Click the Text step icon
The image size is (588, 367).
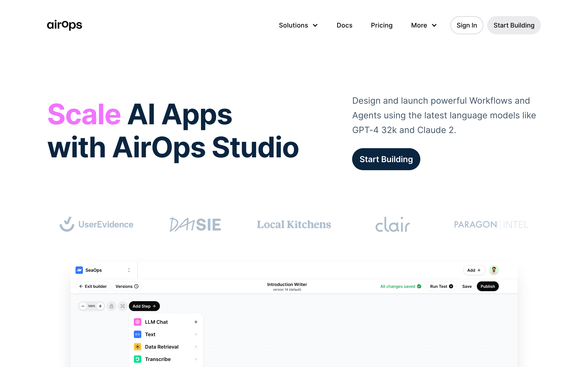[x=138, y=334]
